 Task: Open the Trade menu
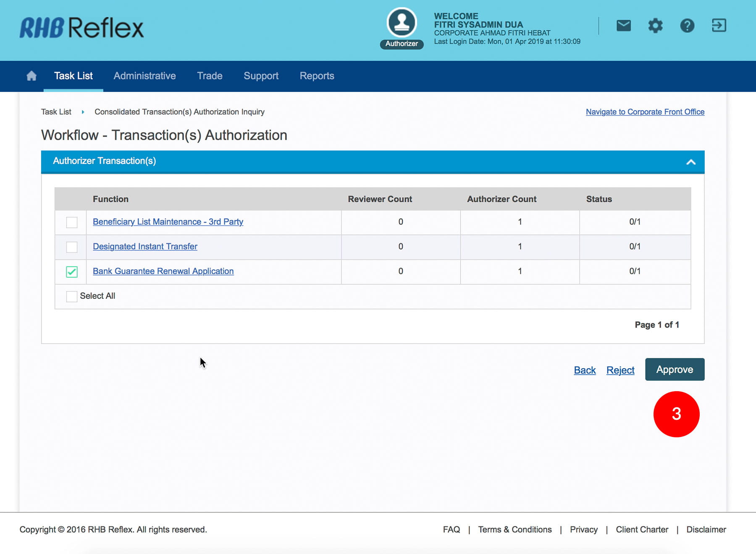click(210, 76)
